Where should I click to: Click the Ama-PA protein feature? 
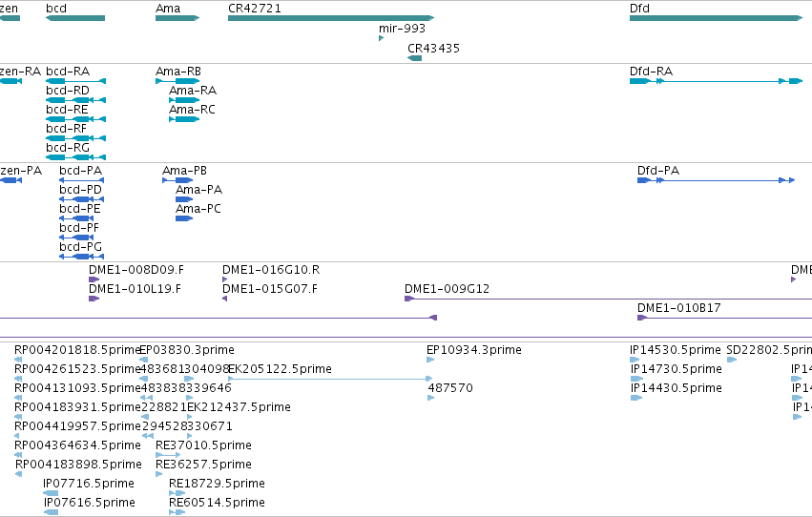[x=184, y=199]
